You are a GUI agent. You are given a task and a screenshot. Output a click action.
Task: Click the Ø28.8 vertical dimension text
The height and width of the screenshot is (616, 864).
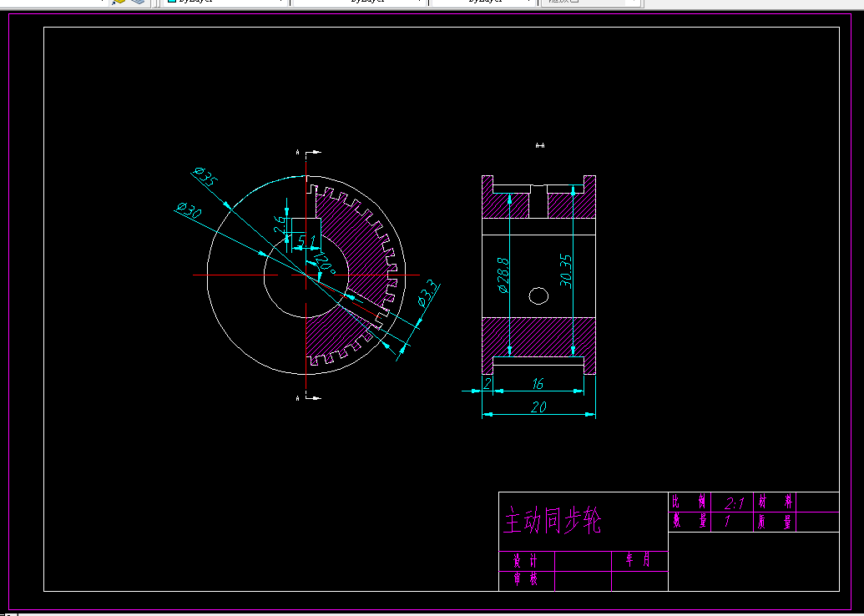coord(503,275)
